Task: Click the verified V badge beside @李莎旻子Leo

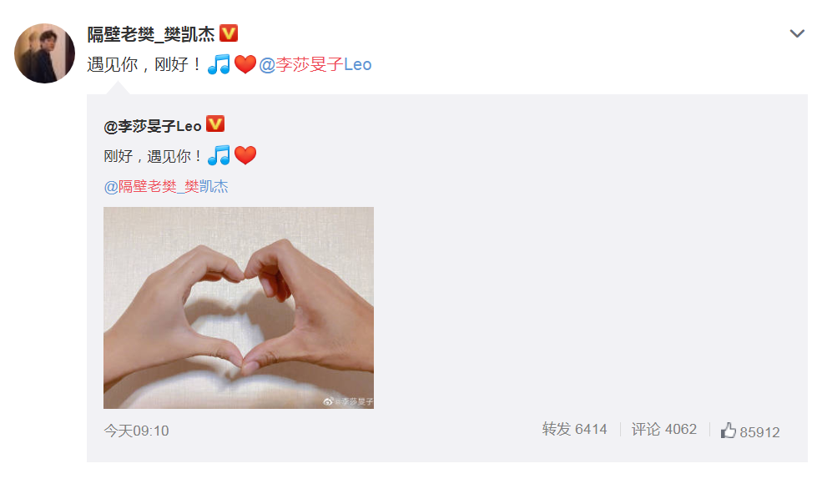Action: [215, 123]
